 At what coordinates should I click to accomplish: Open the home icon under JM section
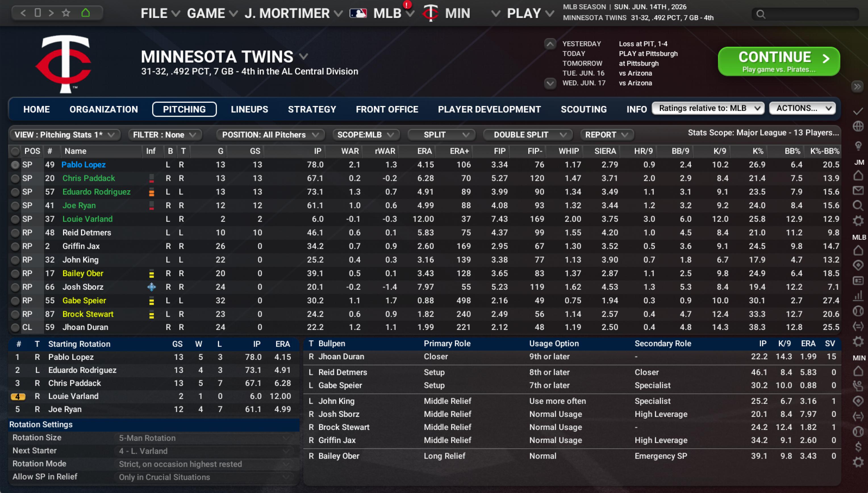[x=858, y=176]
